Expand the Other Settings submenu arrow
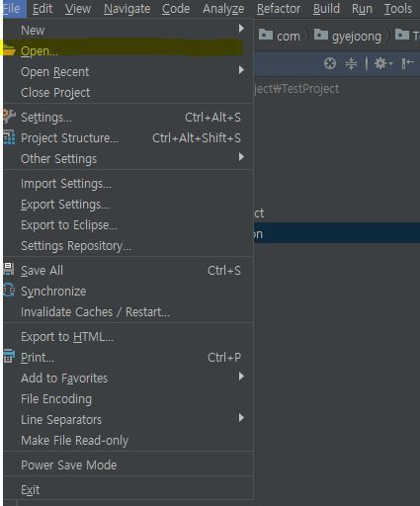 (241, 157)
